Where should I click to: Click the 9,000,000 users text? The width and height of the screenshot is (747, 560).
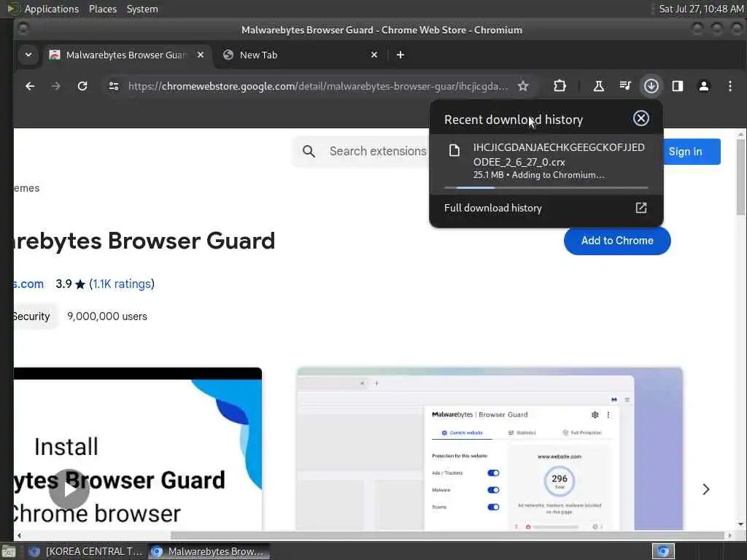click(x=107, y=316)
